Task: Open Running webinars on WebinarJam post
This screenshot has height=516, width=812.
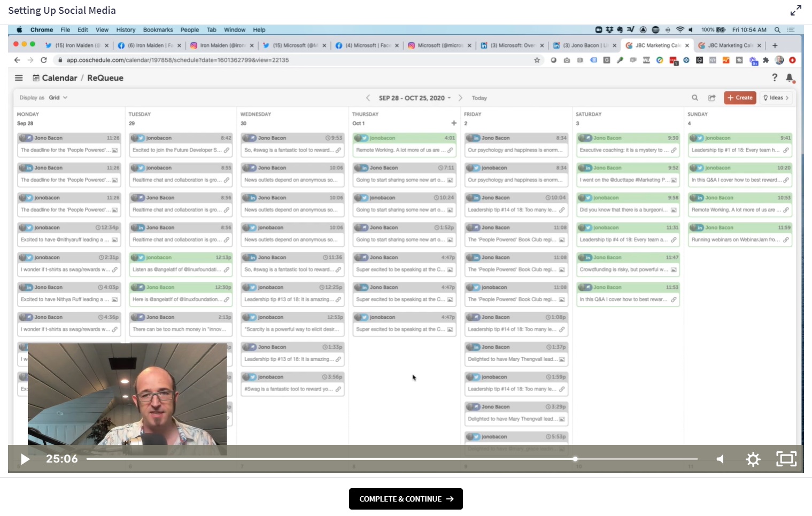Action: point(740,234)
